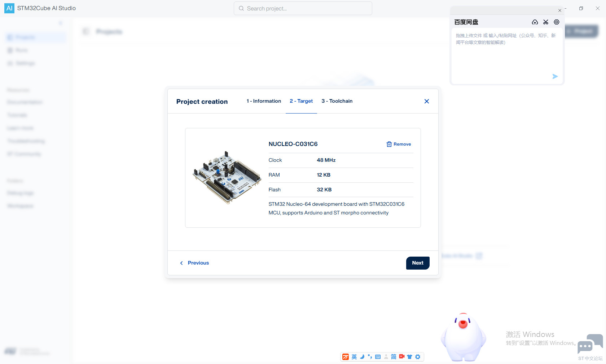Click the 48 MHz clock value
The height and width of the screenshot is (364, 606).
click(x=326, y=160)
